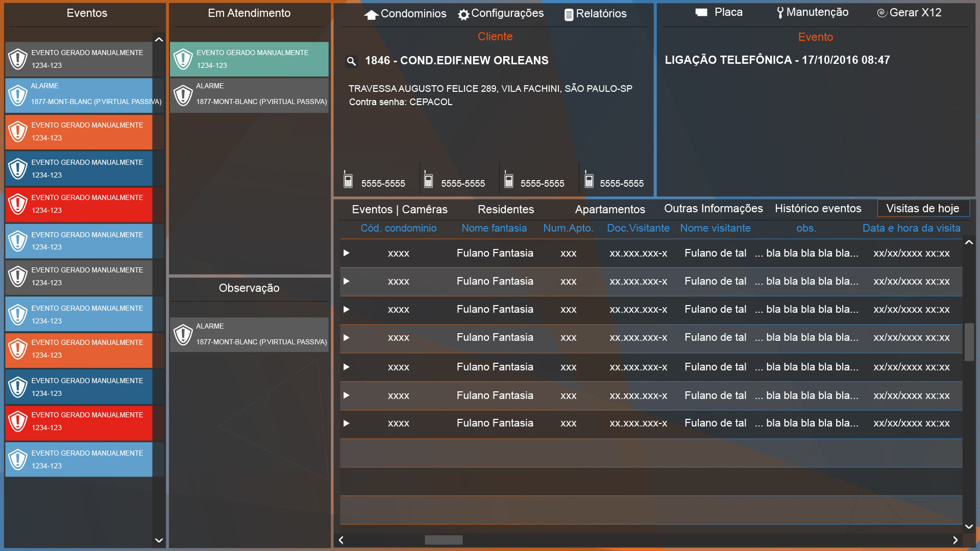980x551 pixels.
Task: Click the third phone icon under Cliente
Action: [x=508, y=180]
